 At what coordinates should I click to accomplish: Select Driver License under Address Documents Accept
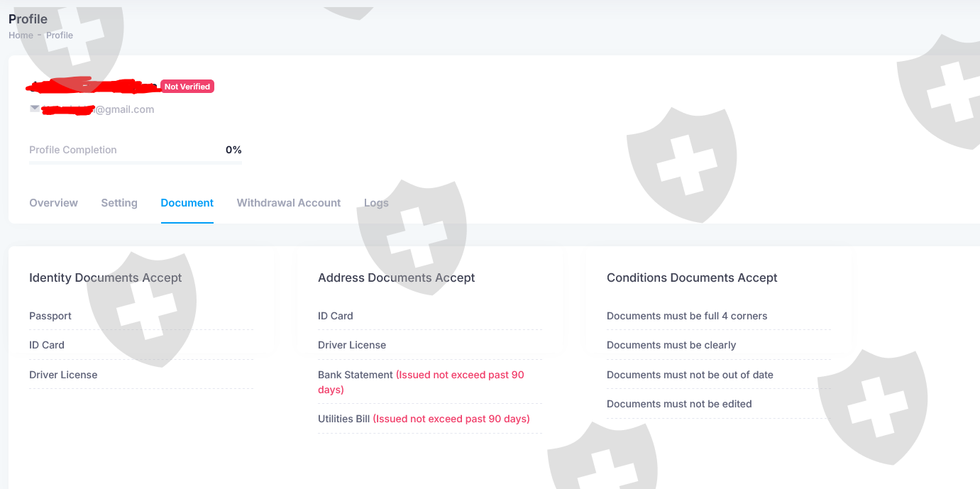point(352,345)
